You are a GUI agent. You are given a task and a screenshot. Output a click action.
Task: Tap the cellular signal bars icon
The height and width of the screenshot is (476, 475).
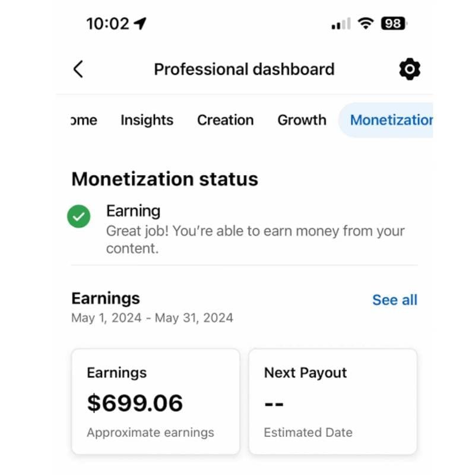(x=341, y=24)
